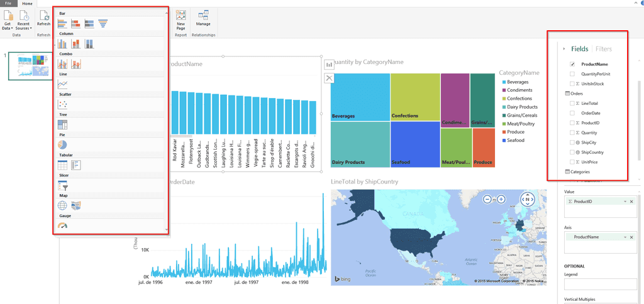
Task: Uncheck the ProductName field checkbox
Action: (x=572, y=65)
